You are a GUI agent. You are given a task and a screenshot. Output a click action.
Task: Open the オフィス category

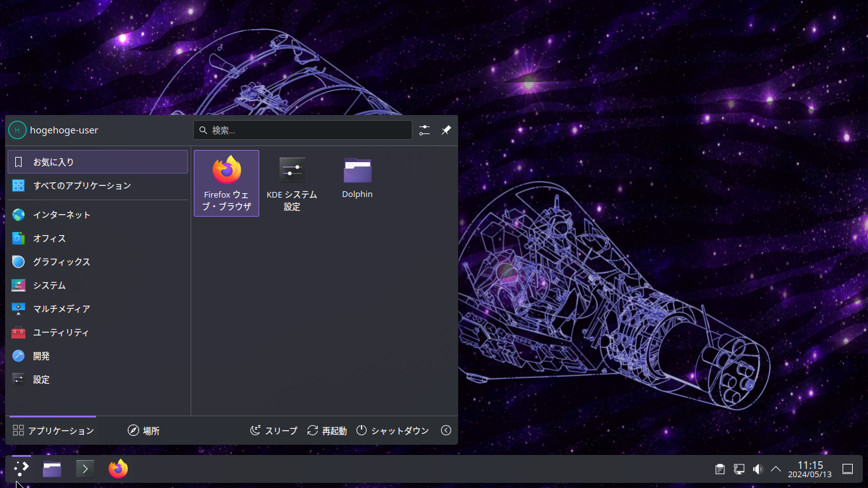(98, 238)
